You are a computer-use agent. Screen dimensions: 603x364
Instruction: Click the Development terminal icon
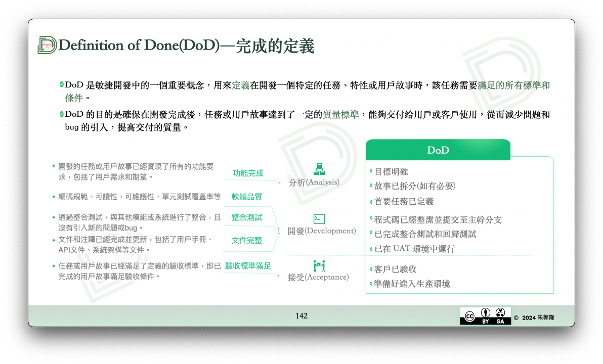319,219
